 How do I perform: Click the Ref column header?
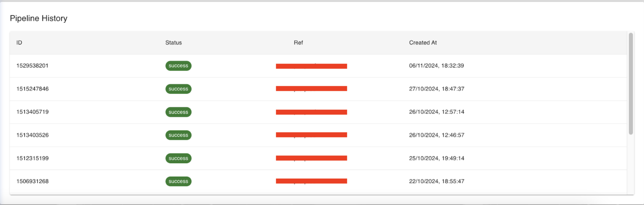298,43
